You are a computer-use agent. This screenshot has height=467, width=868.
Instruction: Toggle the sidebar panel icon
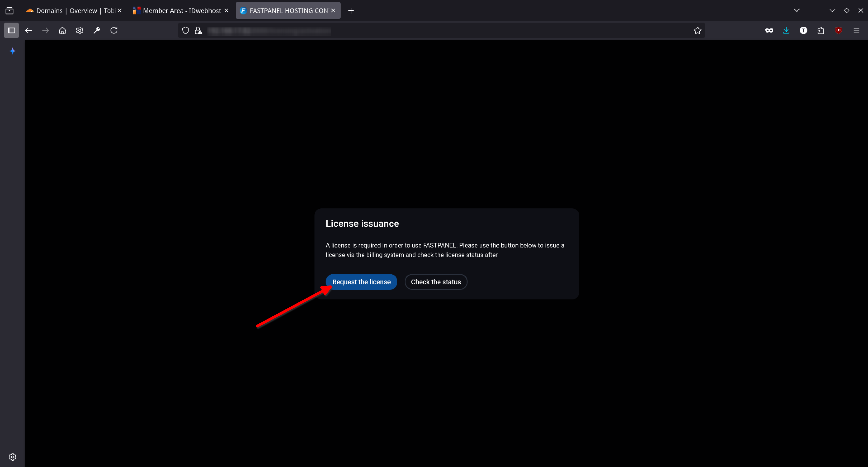[12, 31]
